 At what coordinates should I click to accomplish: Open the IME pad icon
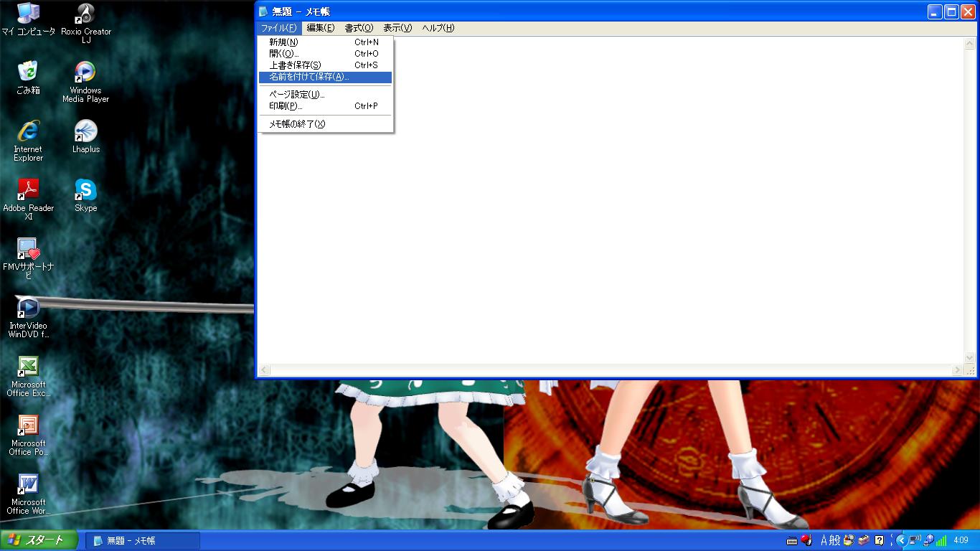point(849,540)
